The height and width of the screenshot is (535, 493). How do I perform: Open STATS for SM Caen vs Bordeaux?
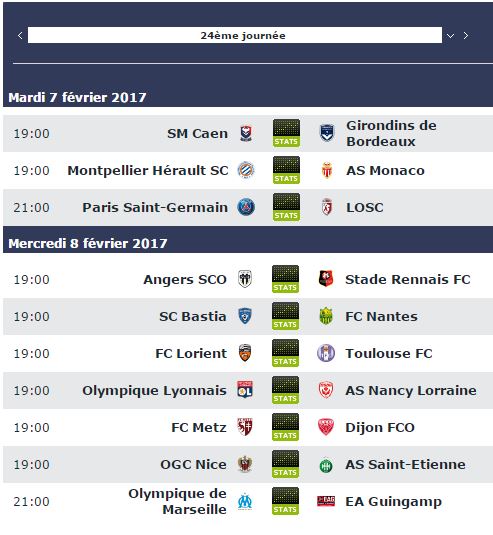(286, 133)
